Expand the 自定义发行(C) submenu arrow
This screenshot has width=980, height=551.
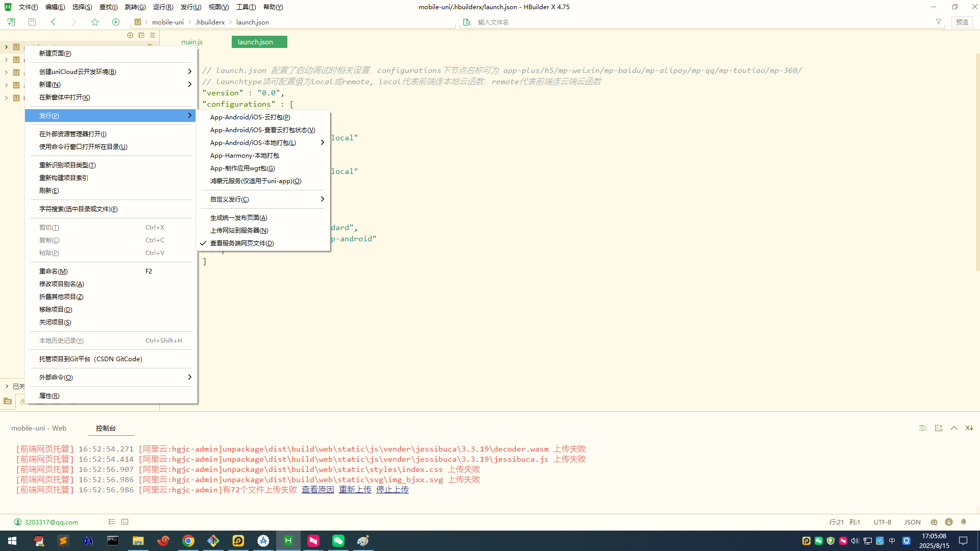pos(322,199)
